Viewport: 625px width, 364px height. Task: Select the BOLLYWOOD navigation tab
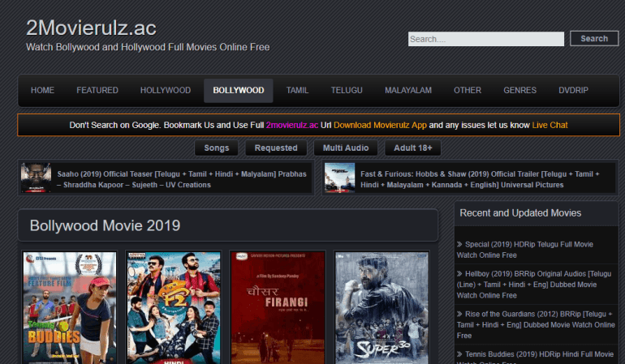click(238, 90)
